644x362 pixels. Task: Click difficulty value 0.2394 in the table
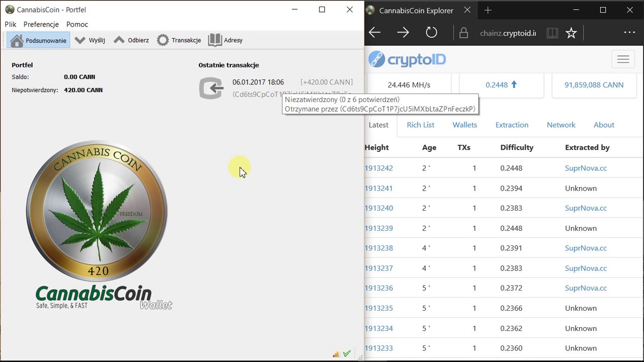(x=511, y=188)
